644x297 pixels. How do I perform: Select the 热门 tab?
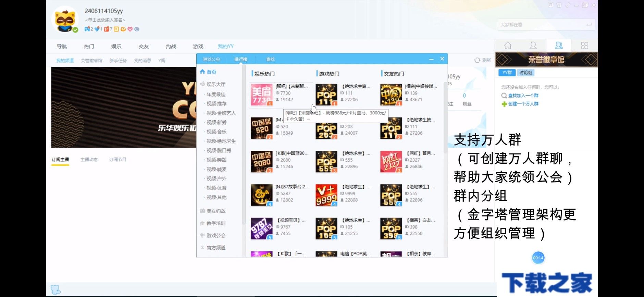pyautogui.click(x=89, y=46)
